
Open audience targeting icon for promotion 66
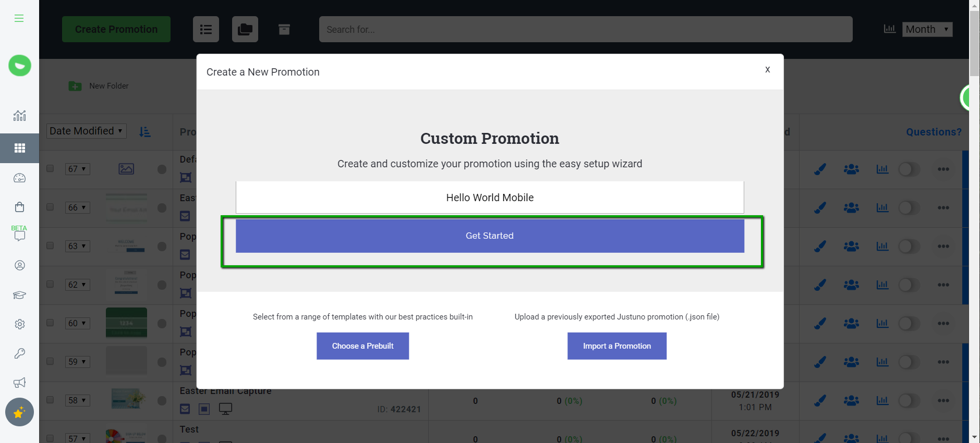pyautogui.click(x=851, y=208)
